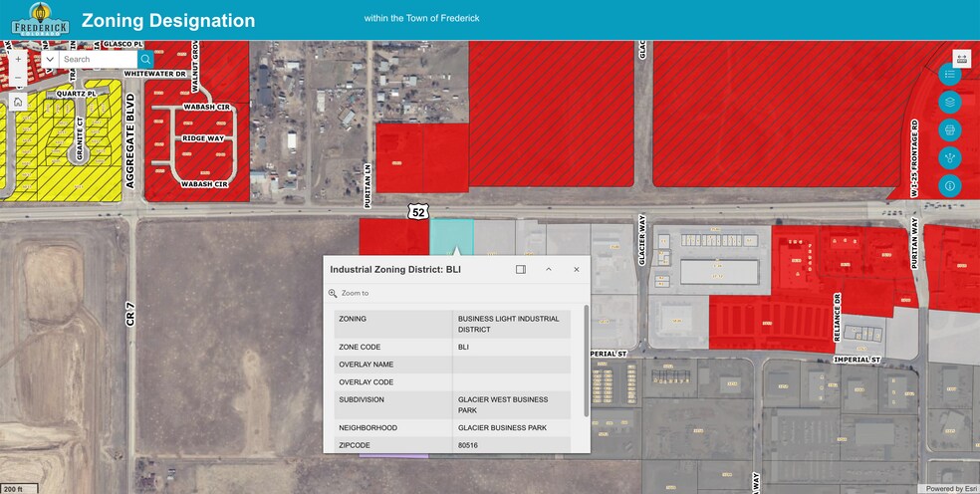Open the Legend list widget
980x494 pixels.
pos(949,75)
